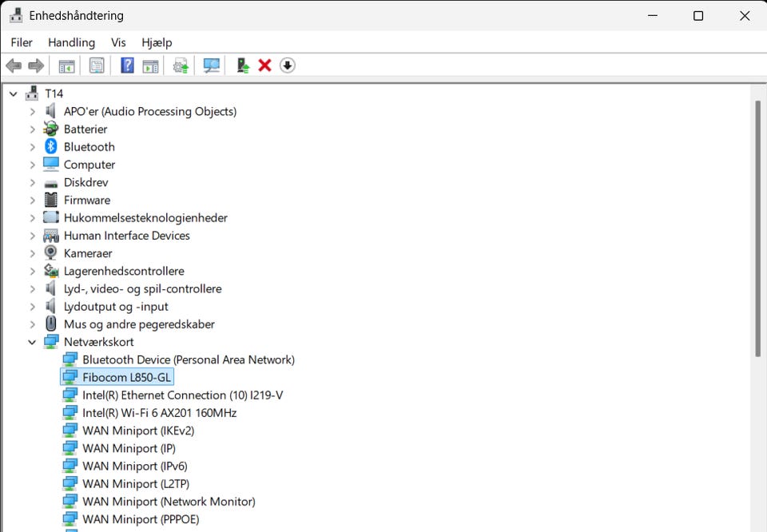Viewport: 767px width, 532px height.
Task: Open the Handling menu
Action: 71,42
